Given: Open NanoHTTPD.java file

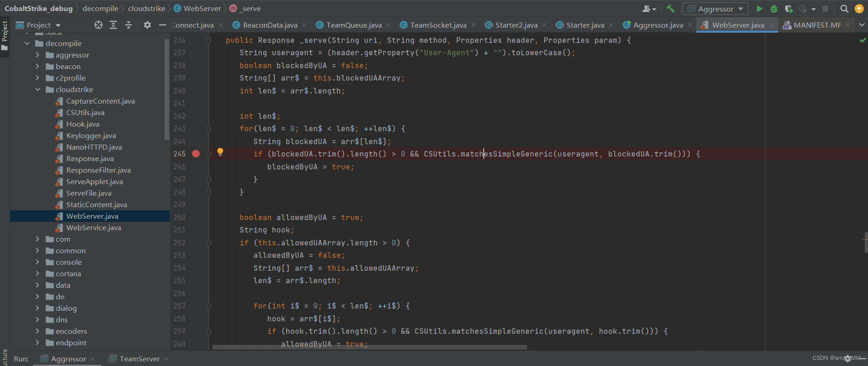Looking at the screenshot, I should (94, 147).
